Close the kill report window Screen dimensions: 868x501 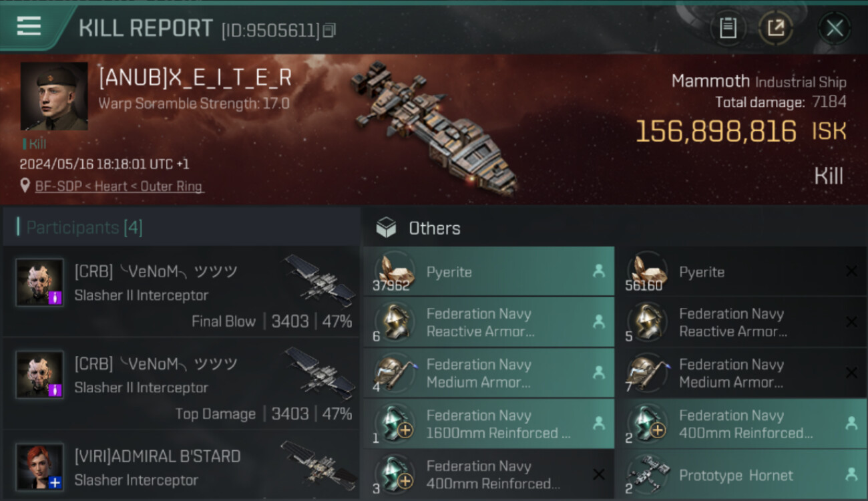[834, 28]
